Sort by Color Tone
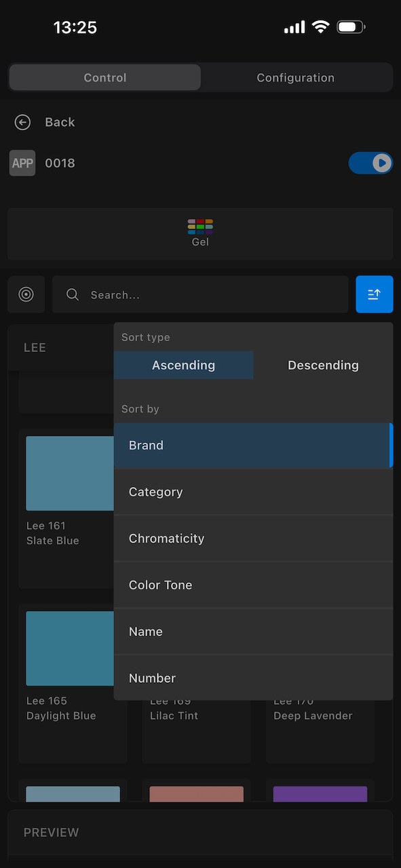The width and height of the screenshot is (401, 868). (253, 585)
